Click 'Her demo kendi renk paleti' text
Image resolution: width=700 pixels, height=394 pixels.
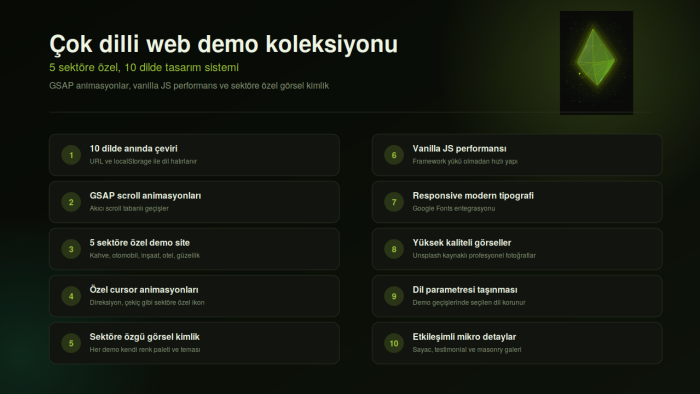[x=145, y=350]
